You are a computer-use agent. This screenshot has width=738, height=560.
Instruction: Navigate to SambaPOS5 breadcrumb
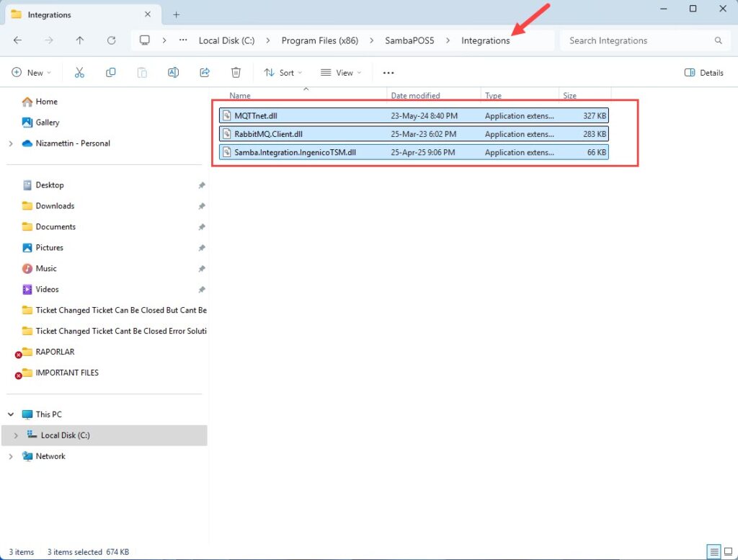pyautogui.click(x=409, y=40)
